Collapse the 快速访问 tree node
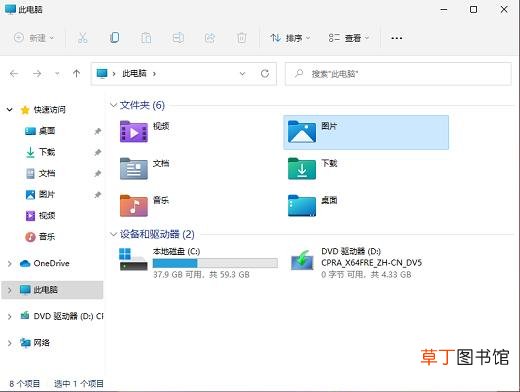520x392 pixels. click(10, 109)
